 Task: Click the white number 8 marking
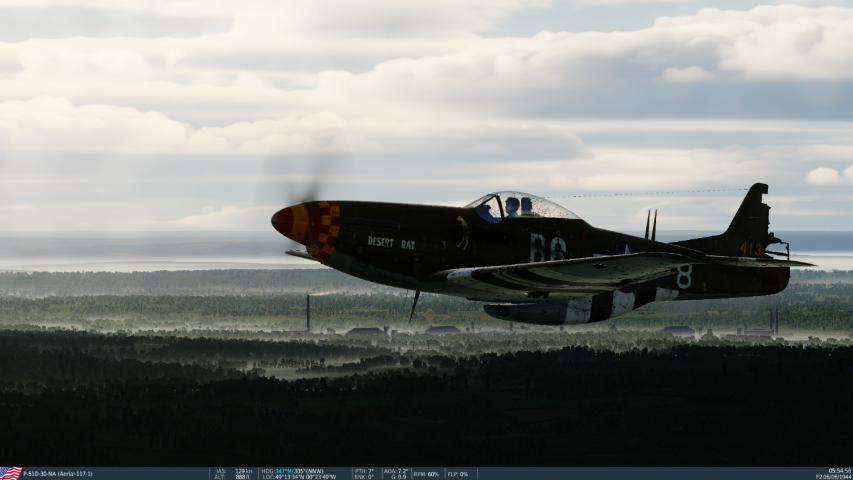coord(684,276)
